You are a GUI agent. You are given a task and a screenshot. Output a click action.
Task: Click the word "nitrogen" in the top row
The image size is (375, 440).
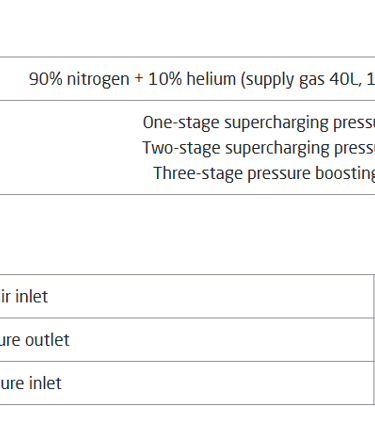(98, 80)
